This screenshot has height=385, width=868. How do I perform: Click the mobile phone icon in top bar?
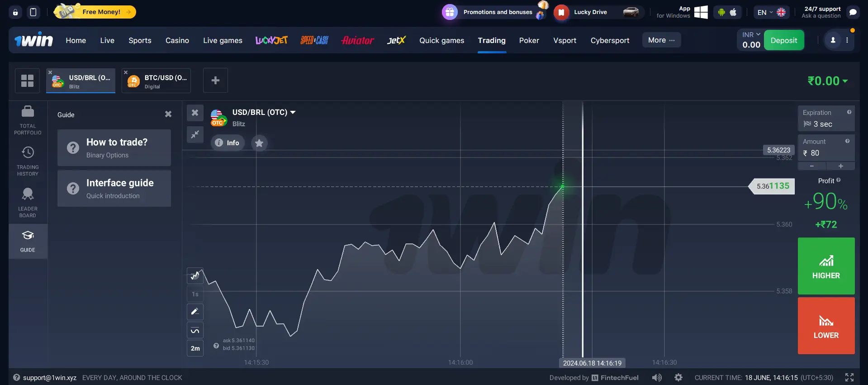coord(33,12)
